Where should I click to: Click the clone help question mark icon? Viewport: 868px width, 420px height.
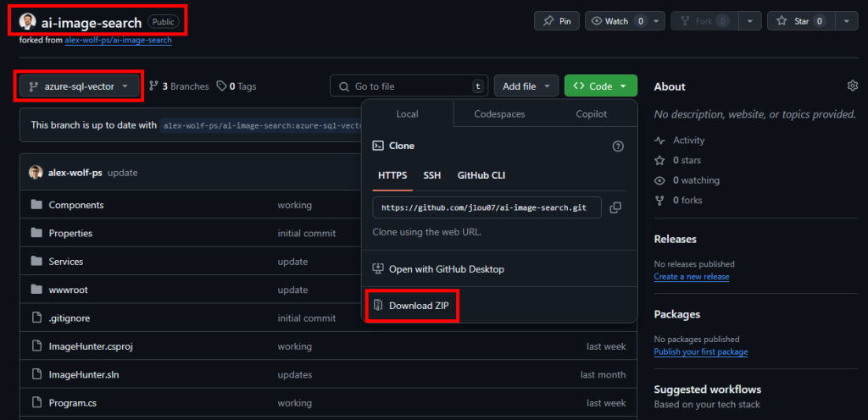(x=618, y=146)
